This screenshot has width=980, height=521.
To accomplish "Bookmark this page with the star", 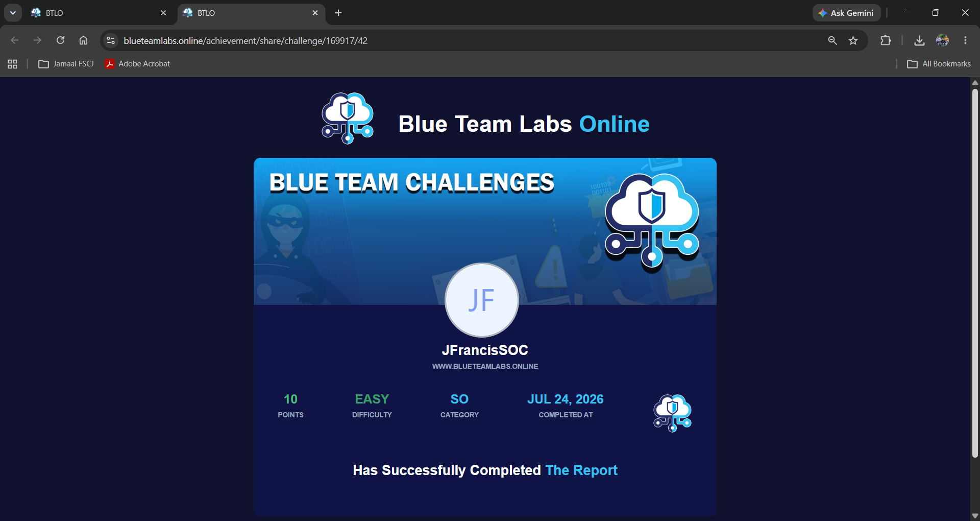I will click(x=853, y=40).
